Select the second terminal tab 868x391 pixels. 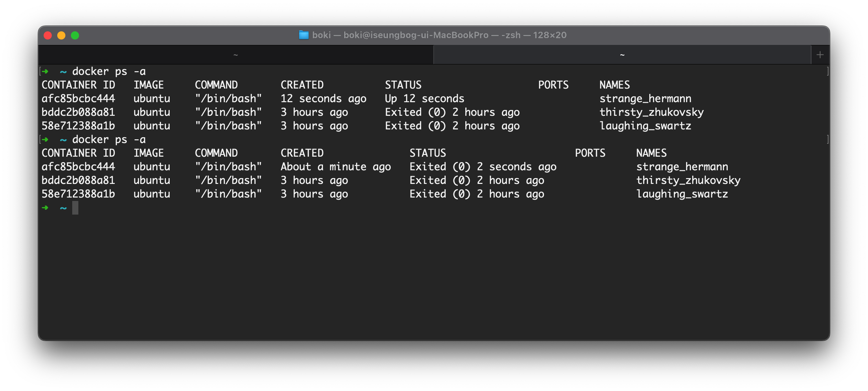pyautogui.click(x=622, y=55)
